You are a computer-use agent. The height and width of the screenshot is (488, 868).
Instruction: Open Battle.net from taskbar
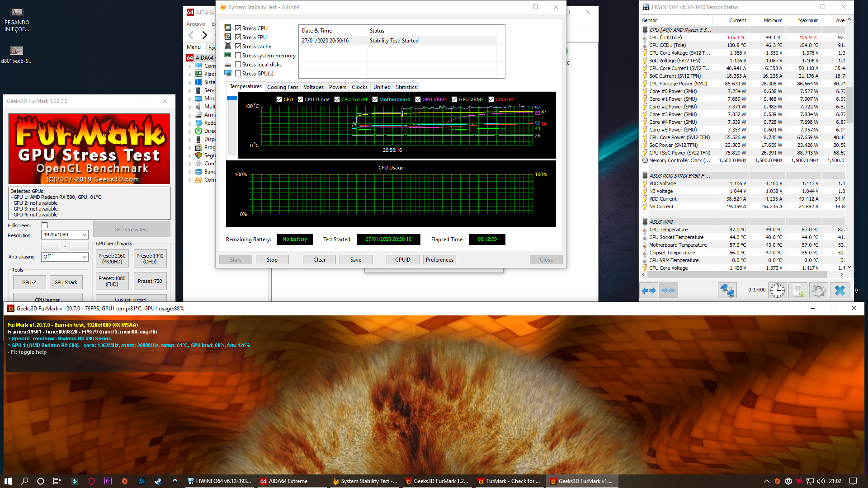pyautogui.click(x=142, y=481)
